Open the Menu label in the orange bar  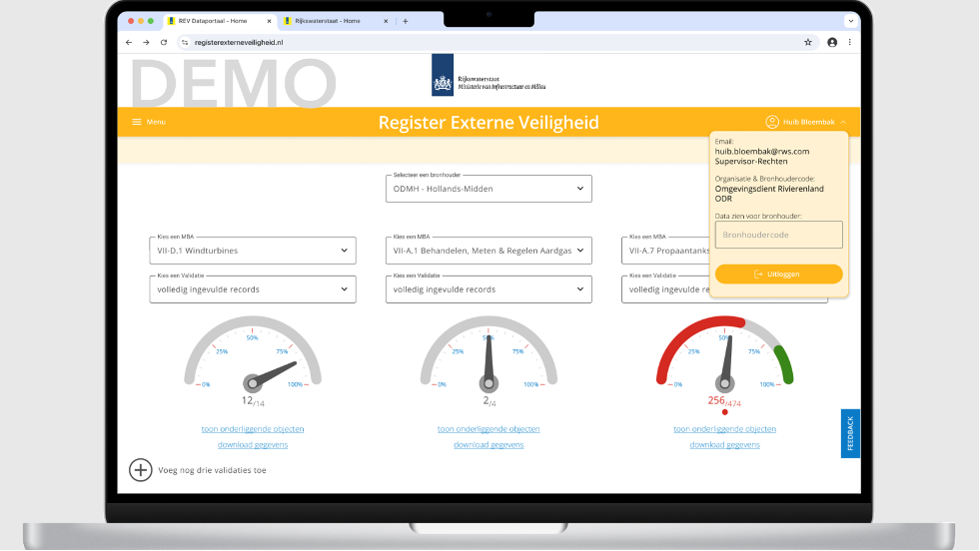coord(156,122)
